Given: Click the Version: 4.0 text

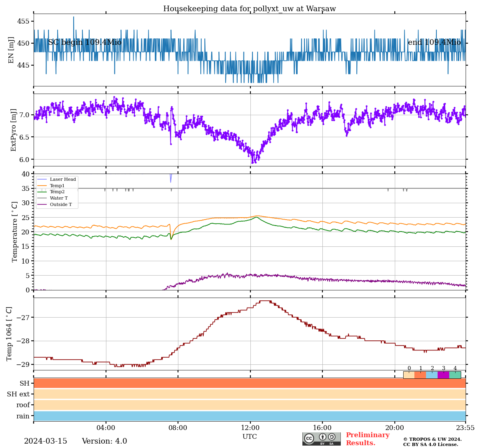Looking at the screenshot, I should (104, 441).
